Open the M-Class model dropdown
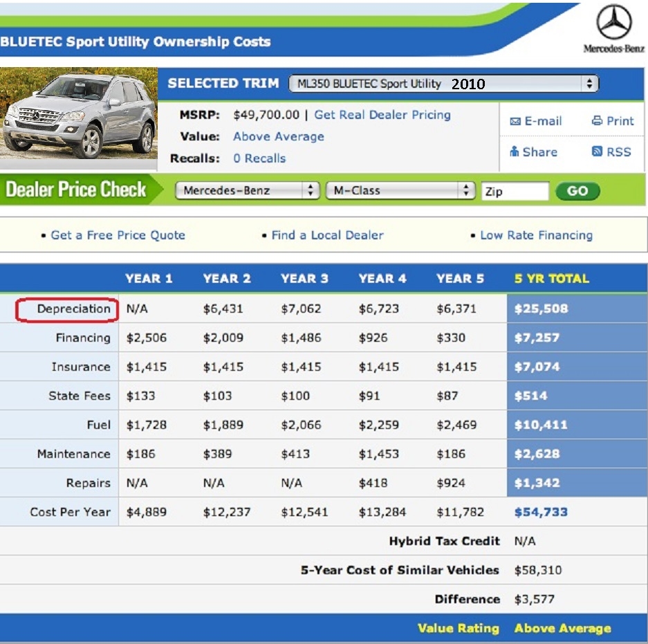The width and height of the screenshot is (648, 644). pos(400,190)
